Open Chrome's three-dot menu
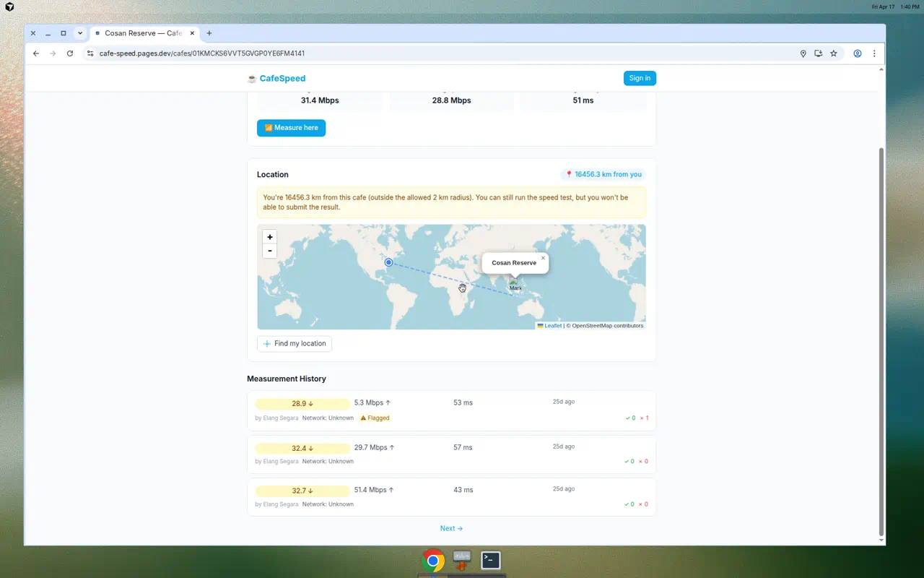924x578 pixels. coord(874,53)
